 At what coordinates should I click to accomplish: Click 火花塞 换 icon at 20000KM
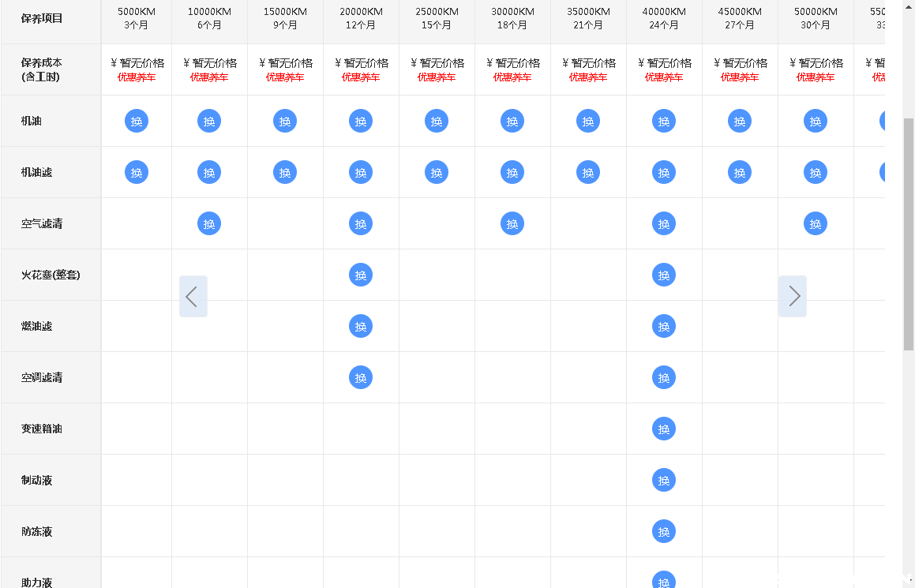[x=361, y=275]
